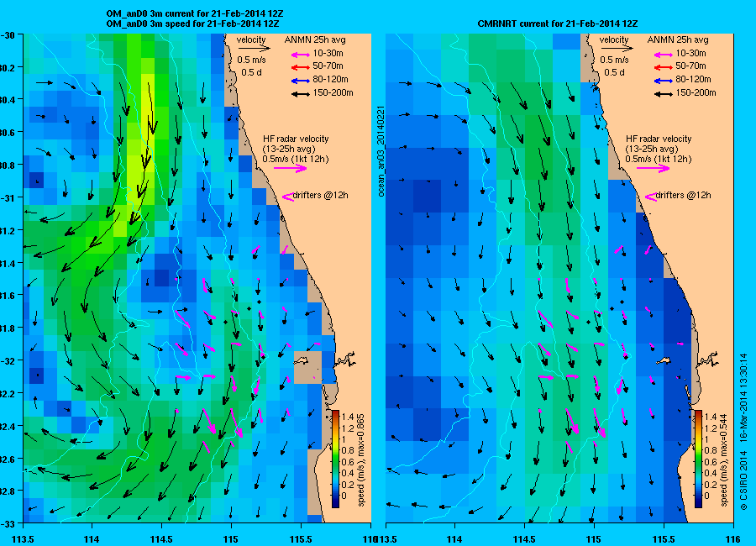Select title 'CMRNRT current for 21-Feb-2014 12Z'
756x546 pixels.
pos(558,24)
